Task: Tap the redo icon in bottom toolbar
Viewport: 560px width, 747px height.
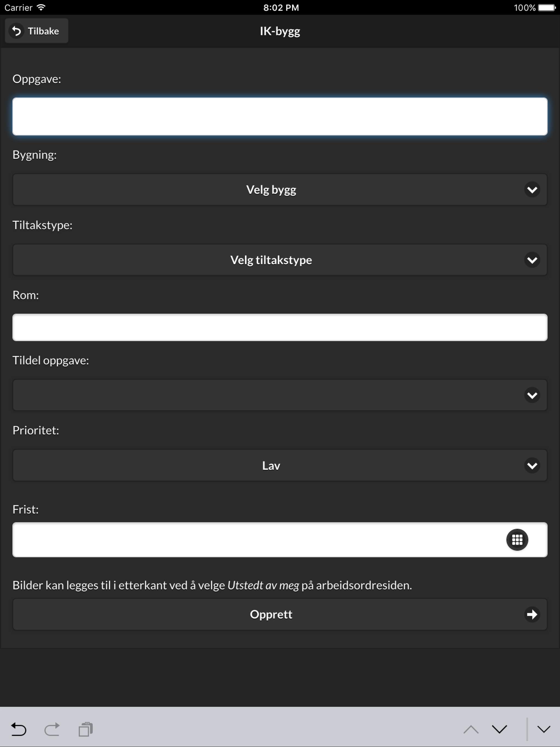Action: 52,730
